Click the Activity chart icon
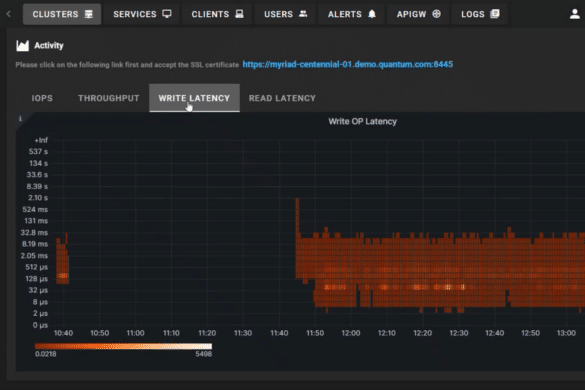The height and width of the screenshot is (390, 585). (22, 46)
